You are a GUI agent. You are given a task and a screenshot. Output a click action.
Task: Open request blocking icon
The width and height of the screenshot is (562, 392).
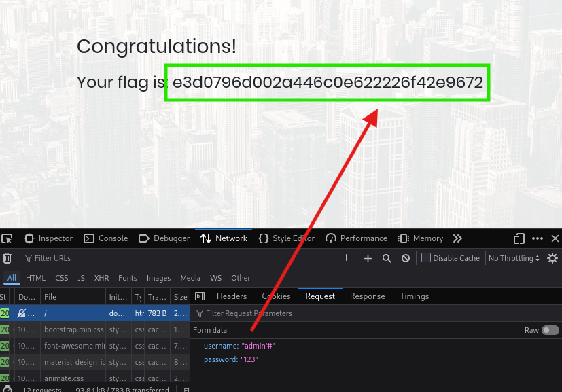click(x=406, y=258)
